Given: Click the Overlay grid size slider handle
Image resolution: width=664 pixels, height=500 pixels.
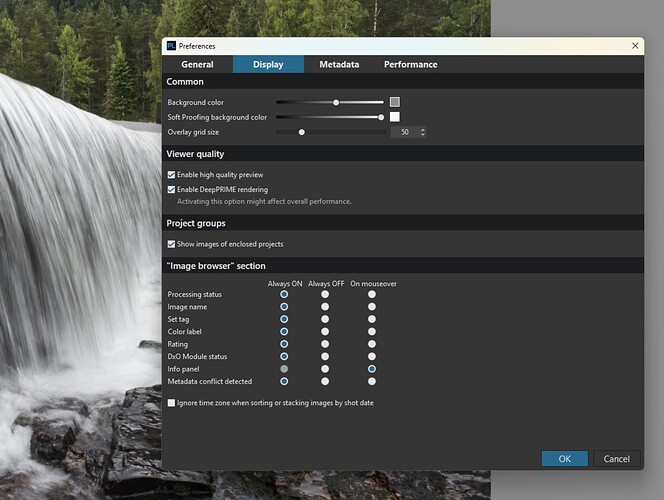Looking at the screenshot, I should (301, 132).
